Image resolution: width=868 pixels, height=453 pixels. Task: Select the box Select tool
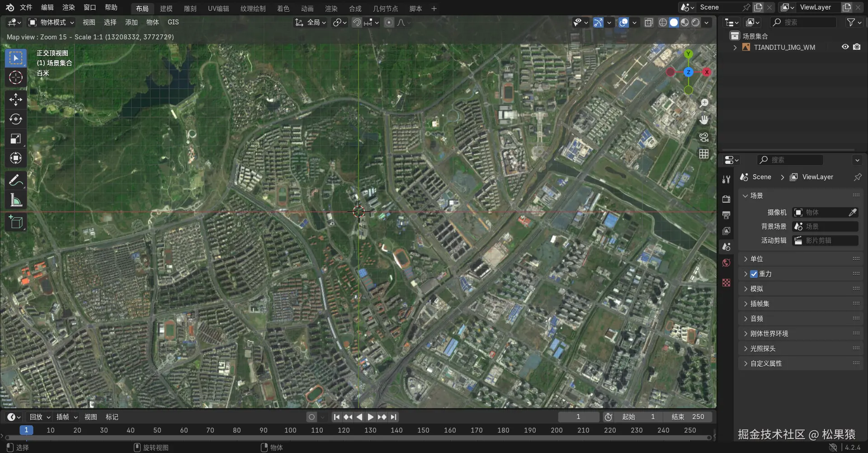(x=16, y=58)
